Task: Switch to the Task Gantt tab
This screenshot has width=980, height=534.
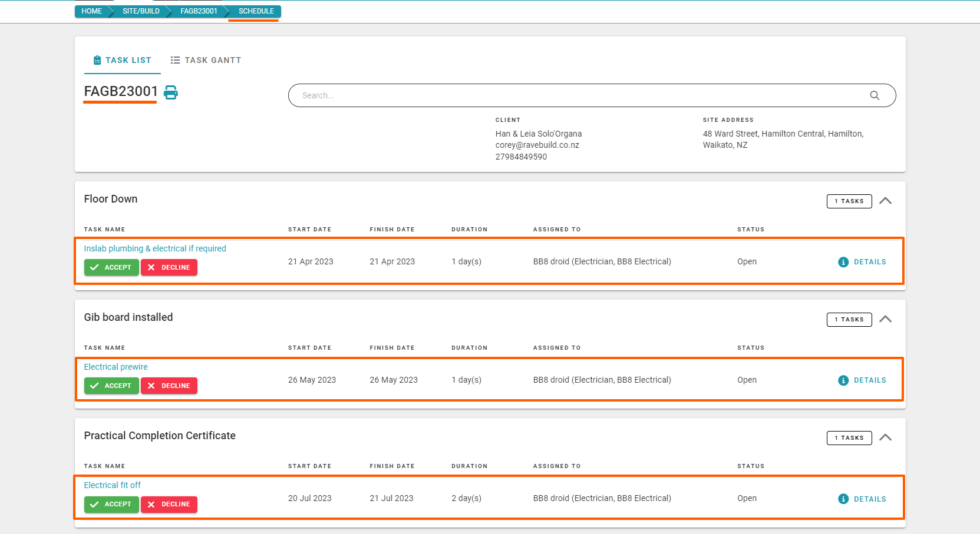Action: pyautogui.click(x=206, y=60)
